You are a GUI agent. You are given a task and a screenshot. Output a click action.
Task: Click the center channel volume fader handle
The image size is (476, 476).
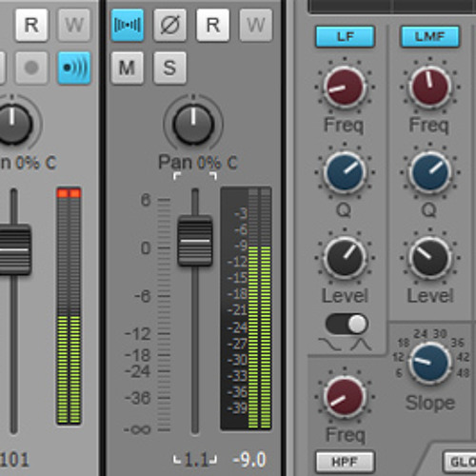pyautogui.click(x=195, y=241)
